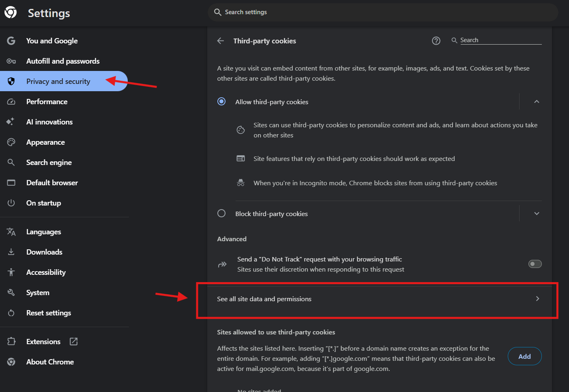Open the help question mark icon

[x=436, y=41]
